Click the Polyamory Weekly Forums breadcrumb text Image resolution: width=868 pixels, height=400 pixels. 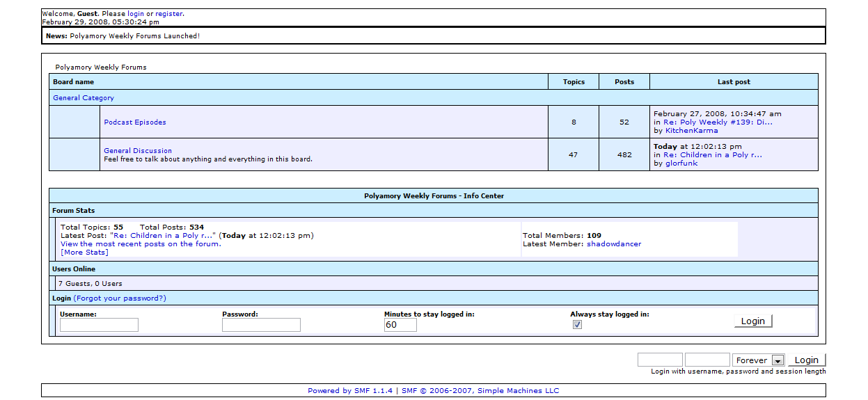tap(101, 67)
